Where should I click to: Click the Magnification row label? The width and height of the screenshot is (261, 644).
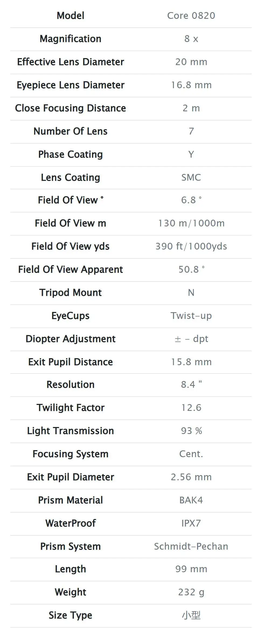[x=70, y=39]
